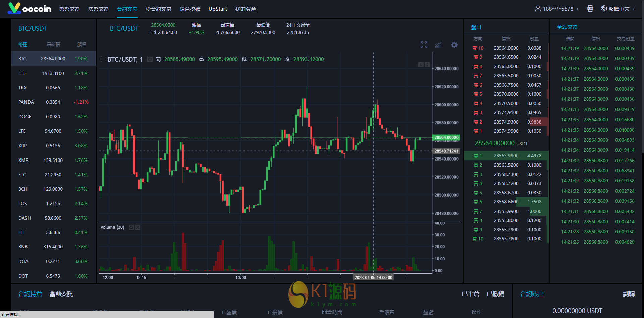The image size is (644, 318).
Task: Open the user account icon
Action: [x=538, y=9]
